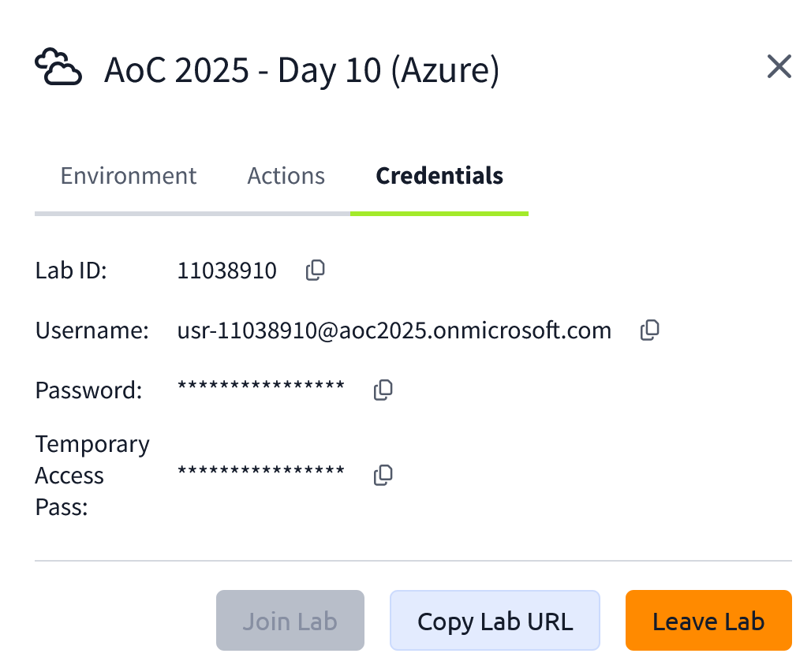
Task: Click the green underline of Credentials tab
Action: [x=439, y=212]
